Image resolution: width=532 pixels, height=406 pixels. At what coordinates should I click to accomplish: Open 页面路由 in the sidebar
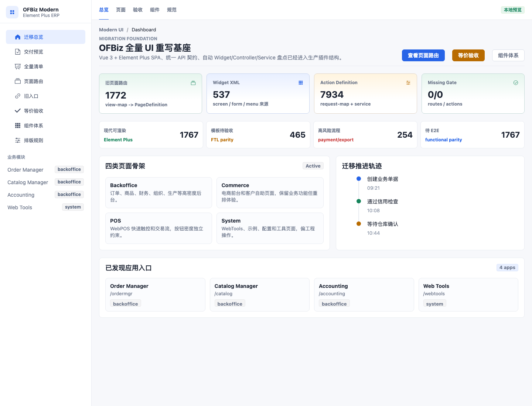pyautogui.click(x=45, y=81)
